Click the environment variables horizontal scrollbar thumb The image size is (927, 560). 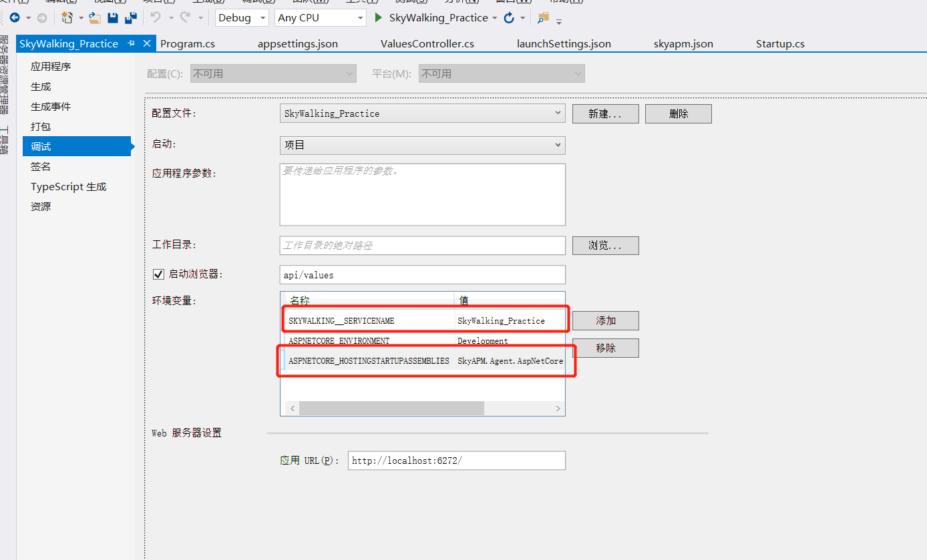click(391, 408)
